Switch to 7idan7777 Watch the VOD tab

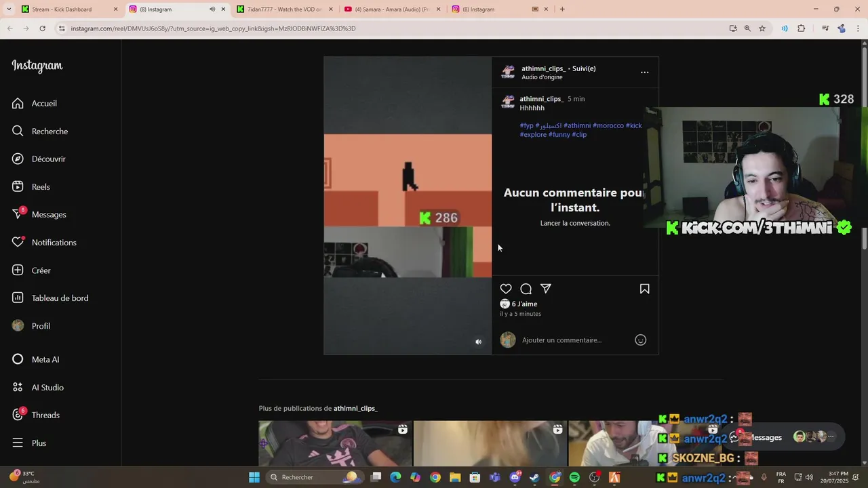point(285,9)
